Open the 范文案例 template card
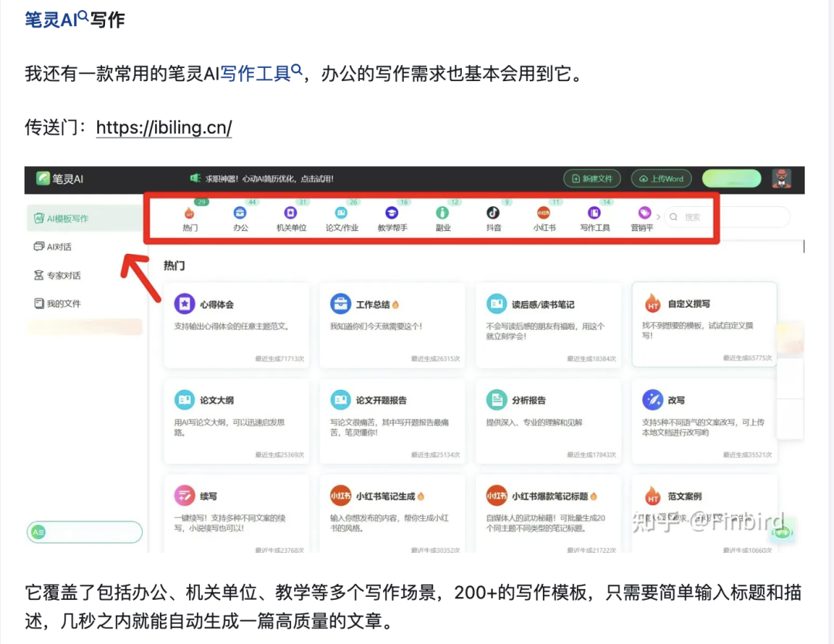Viewport: 834px width, 644px height. click(704, 514)
